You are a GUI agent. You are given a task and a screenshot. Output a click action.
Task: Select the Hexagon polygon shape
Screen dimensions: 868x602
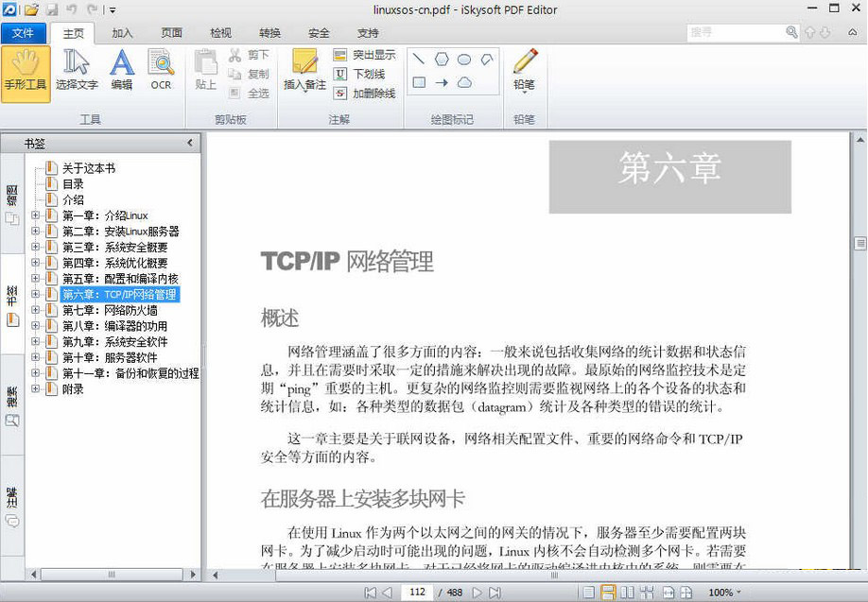(x=442, y=59)
